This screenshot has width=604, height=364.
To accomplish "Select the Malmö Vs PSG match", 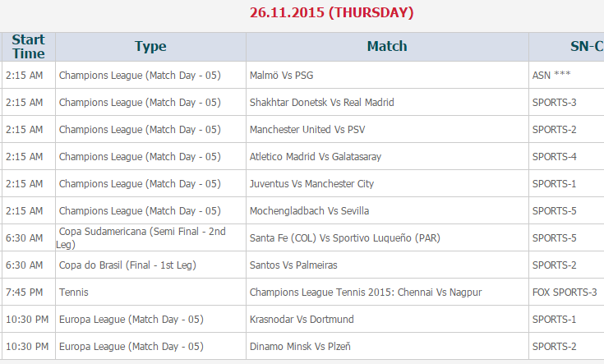I will click(x=281, y=76).
